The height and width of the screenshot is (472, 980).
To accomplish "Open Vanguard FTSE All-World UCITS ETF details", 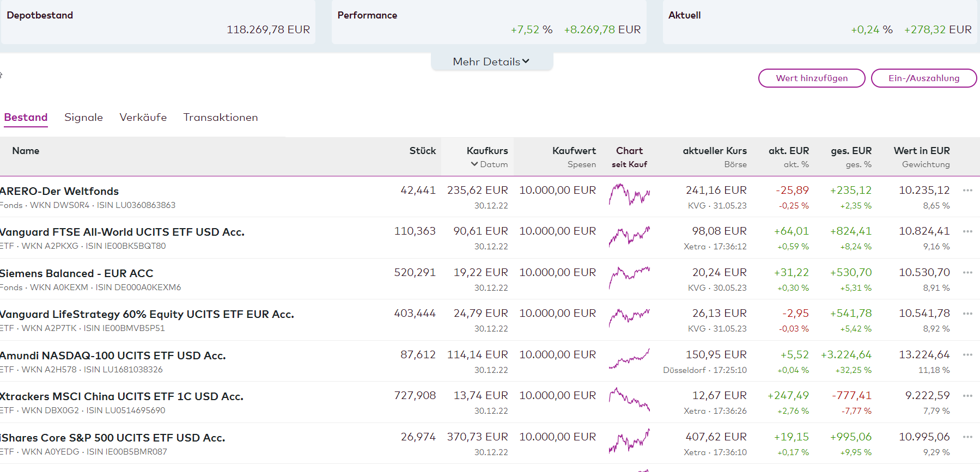I will pos(122,232).
